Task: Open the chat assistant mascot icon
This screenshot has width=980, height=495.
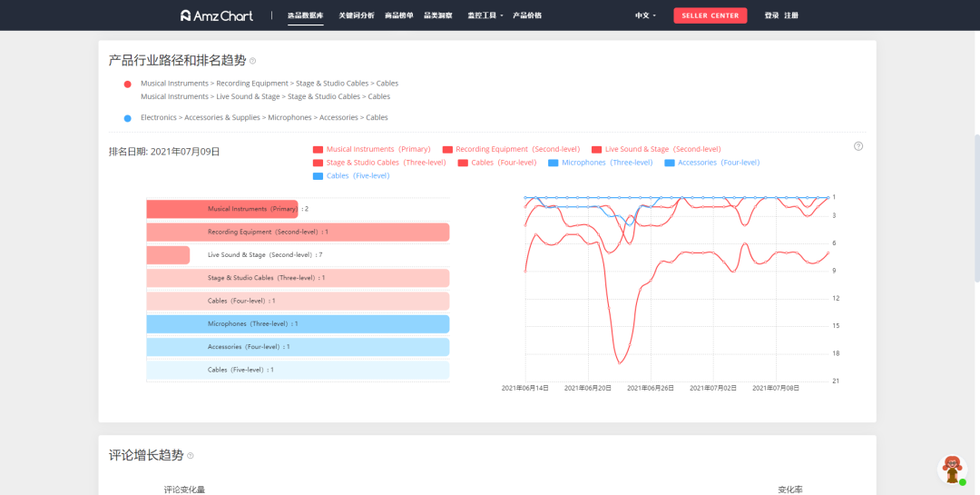Action: point(953,470)
